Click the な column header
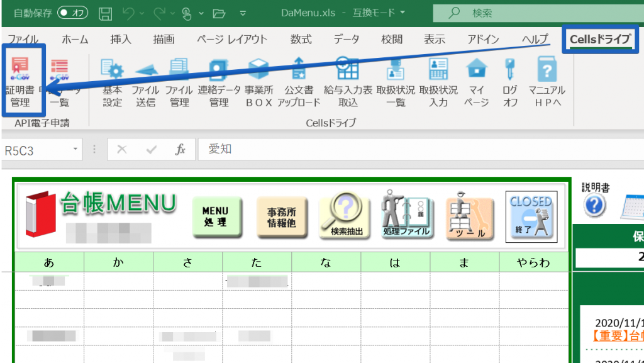644x363 pixels. click(x=326, y=262)
